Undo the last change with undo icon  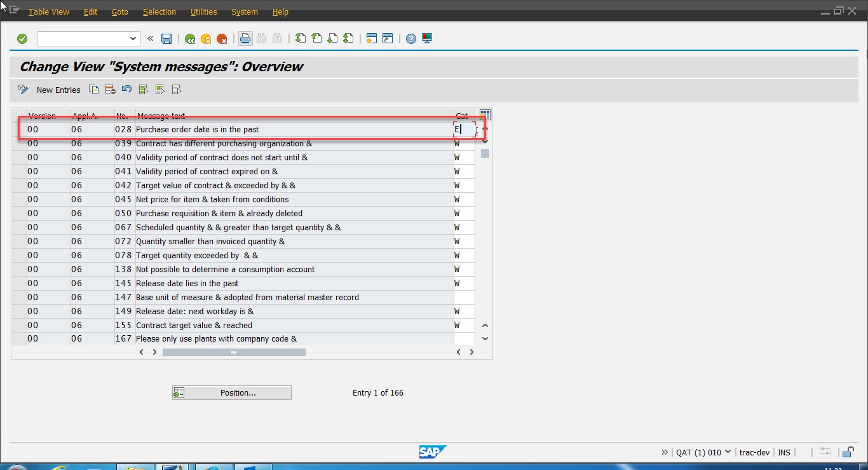tap(126, 90)
